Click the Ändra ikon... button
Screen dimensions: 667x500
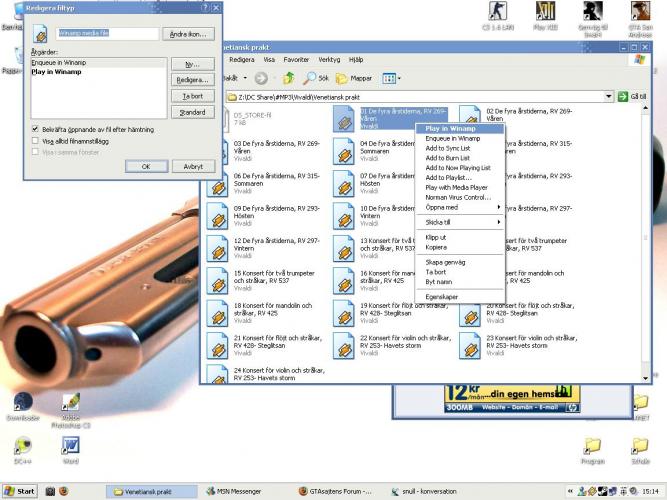[190, 34]
